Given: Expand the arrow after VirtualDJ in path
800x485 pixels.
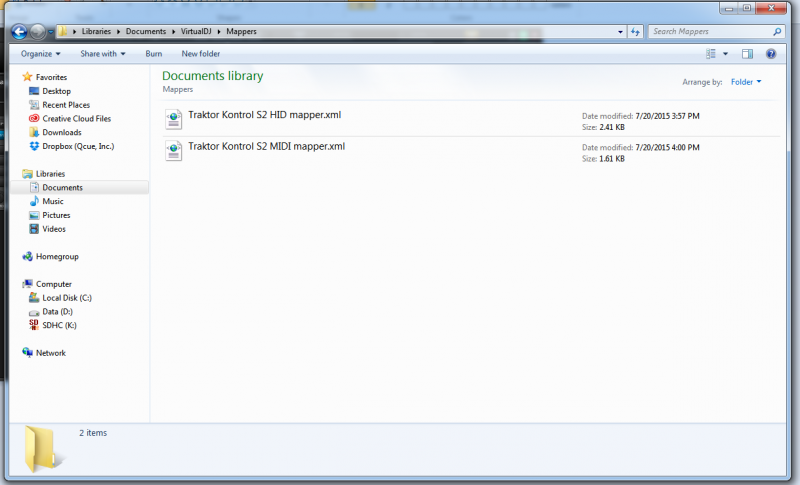Looking at the screenshot, I should 219,32.
